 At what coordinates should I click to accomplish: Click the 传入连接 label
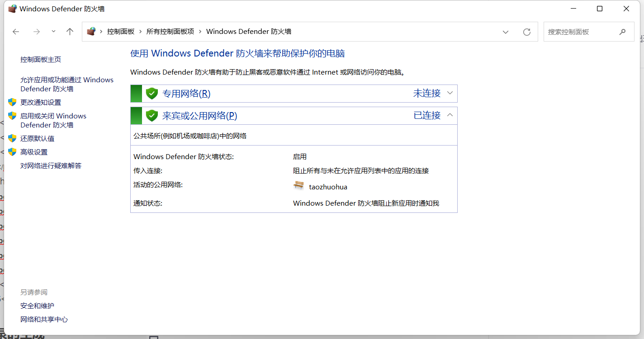pyautogui.click(x=148, y=171)
